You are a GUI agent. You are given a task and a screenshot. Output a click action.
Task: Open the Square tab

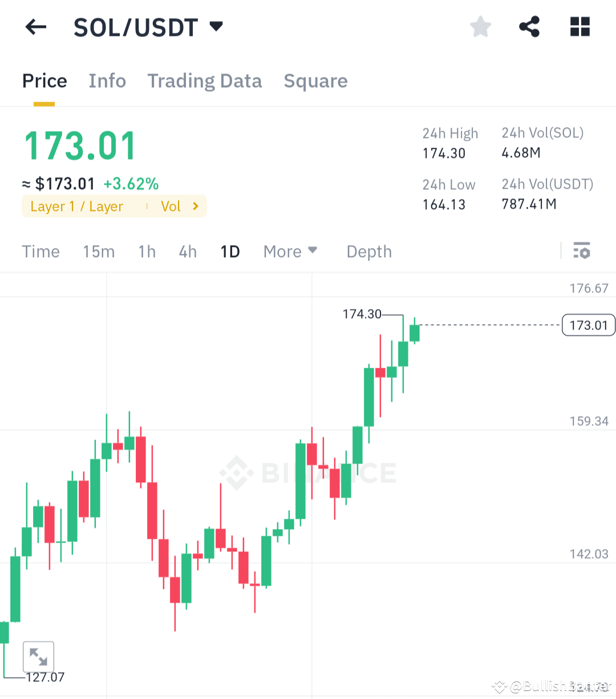(x=315, y=80)
